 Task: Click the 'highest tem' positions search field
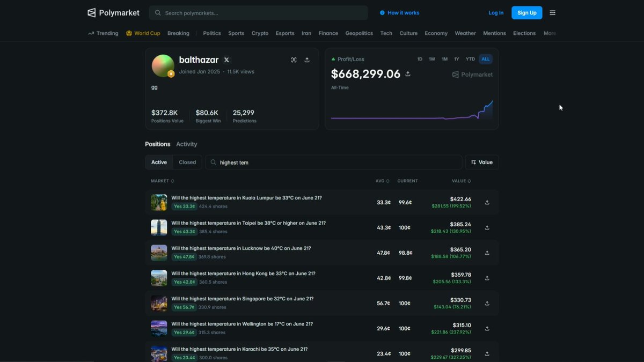coord(334,162)
